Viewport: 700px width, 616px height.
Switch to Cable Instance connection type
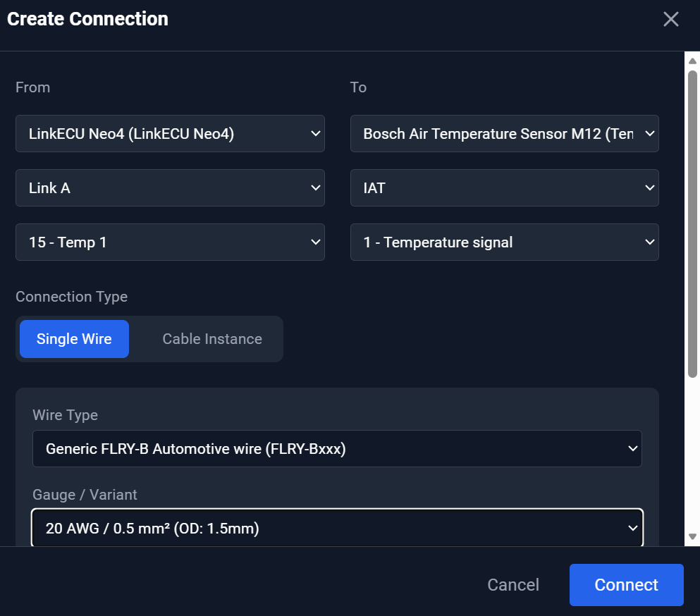click(x=212, y=339)
